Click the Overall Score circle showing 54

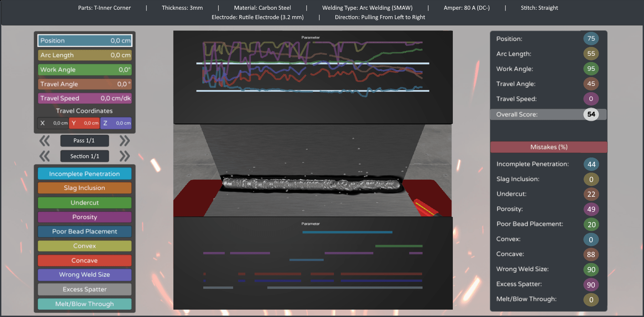[x=591, y=114]
